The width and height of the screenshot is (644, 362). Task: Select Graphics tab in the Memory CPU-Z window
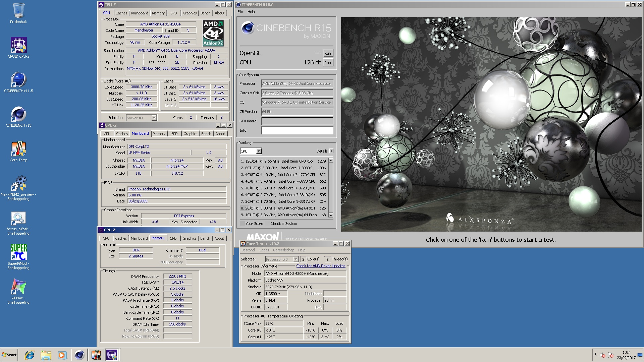point(190,238)
